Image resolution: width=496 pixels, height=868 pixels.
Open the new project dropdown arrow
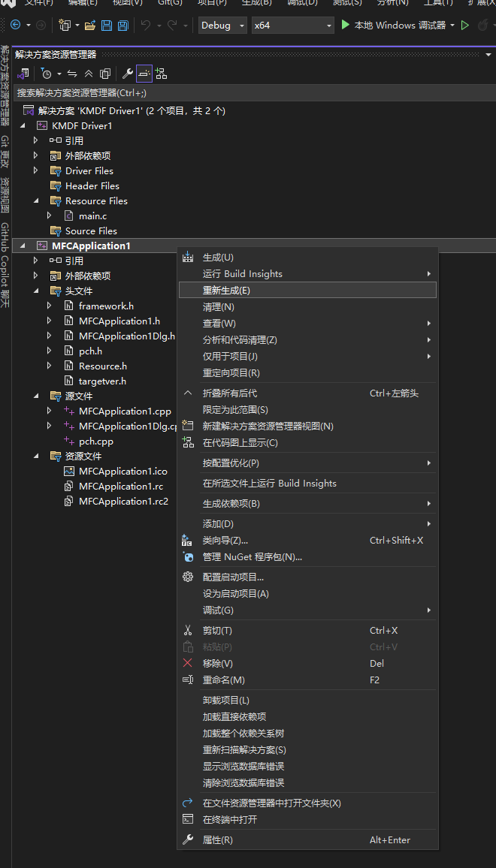tap(77, 26)
